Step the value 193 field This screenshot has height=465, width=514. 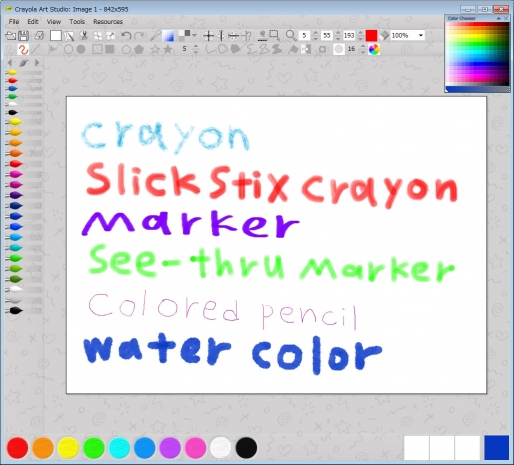[360, 36]
